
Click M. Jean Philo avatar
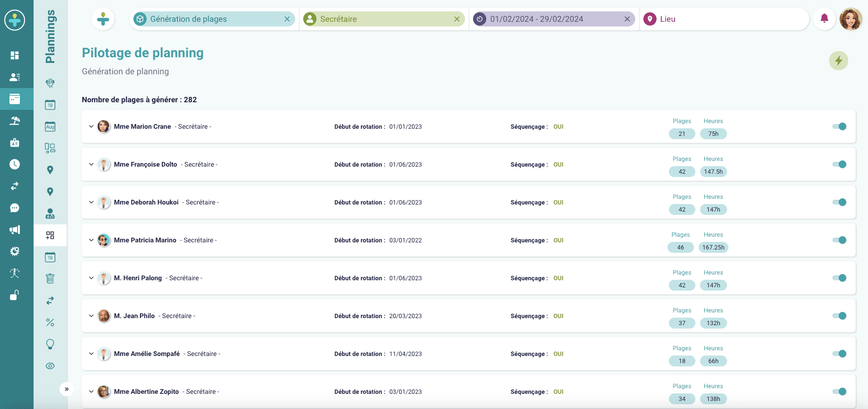pos(104,316)
